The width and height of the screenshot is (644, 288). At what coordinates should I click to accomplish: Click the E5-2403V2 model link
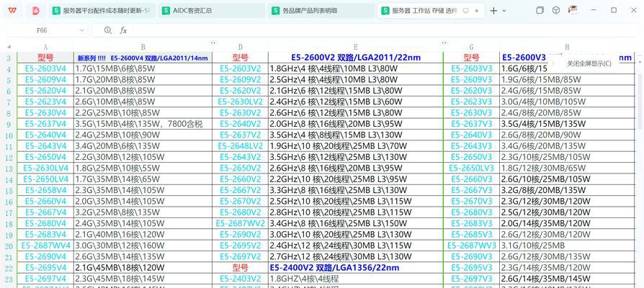coord(241,279)
